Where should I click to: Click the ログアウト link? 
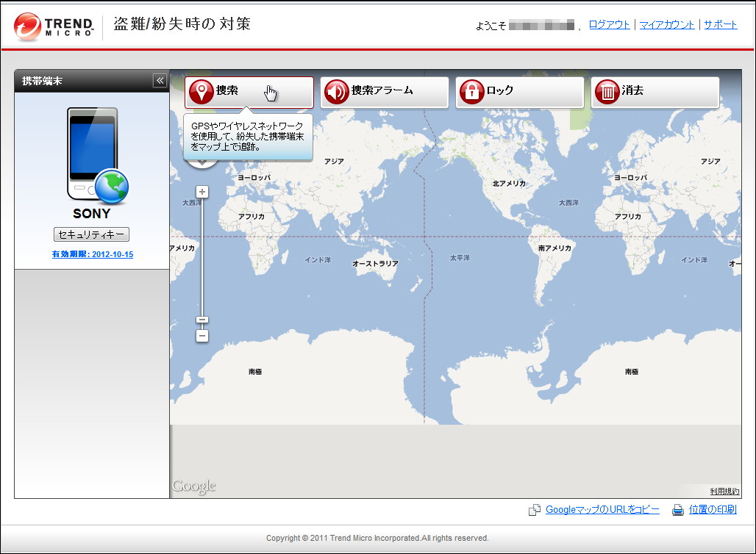[609, 24]
